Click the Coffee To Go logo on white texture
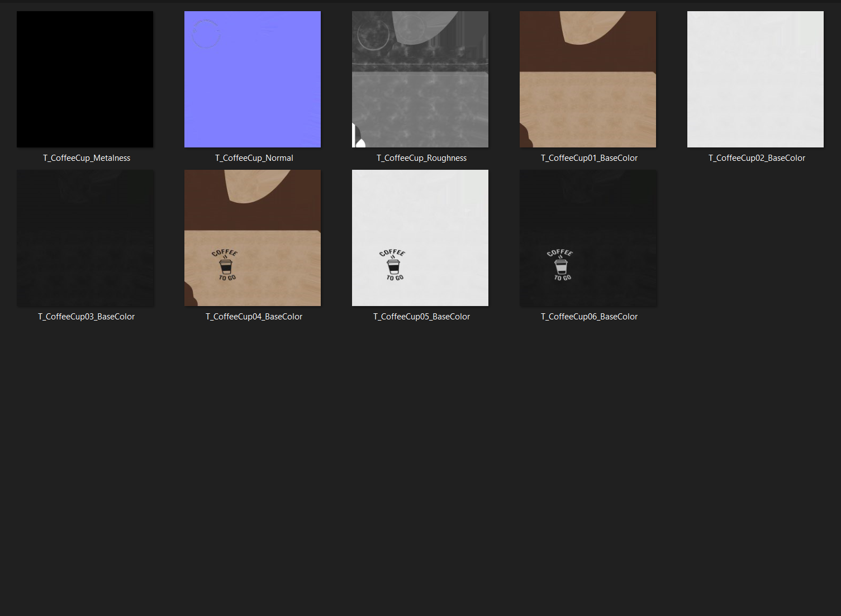Image resolution: width=841 pixels, height=616 pixels. [x=393, y=265]
